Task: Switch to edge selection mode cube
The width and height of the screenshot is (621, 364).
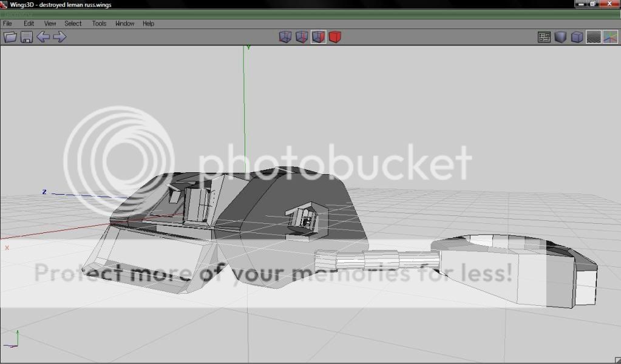Action: [302, 37]
